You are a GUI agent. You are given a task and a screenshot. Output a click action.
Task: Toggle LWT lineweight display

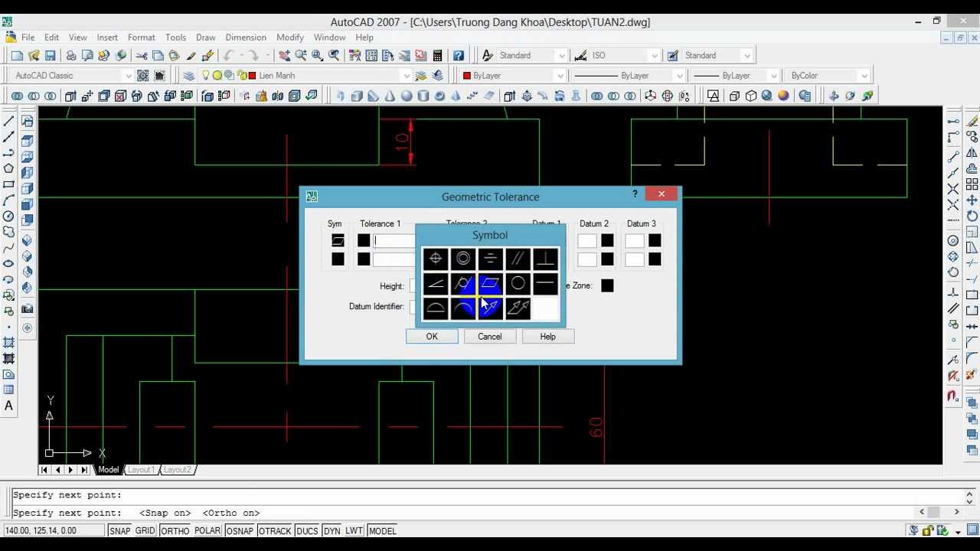[x=354, y=530]
